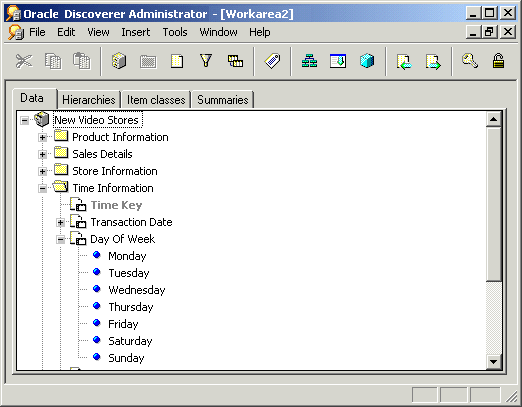Expand the Store Information folder
Image resolution: width=522 pixels, height=407 pixels.
click(42, 172)
